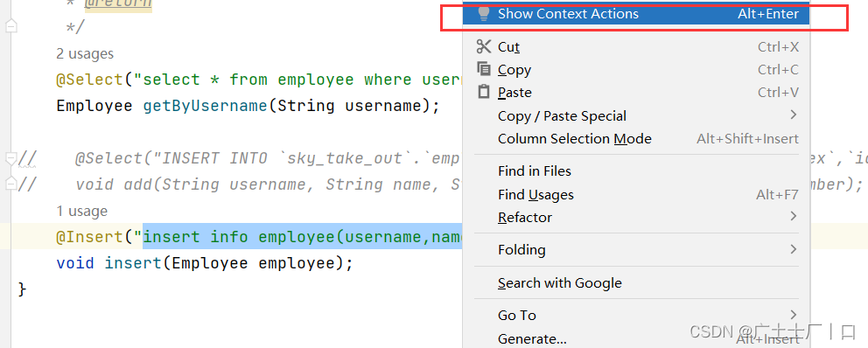The width and height of the screenshot is (868, 348).
Task: Click the Alt+Enter shortcut label
Action: 768,14
